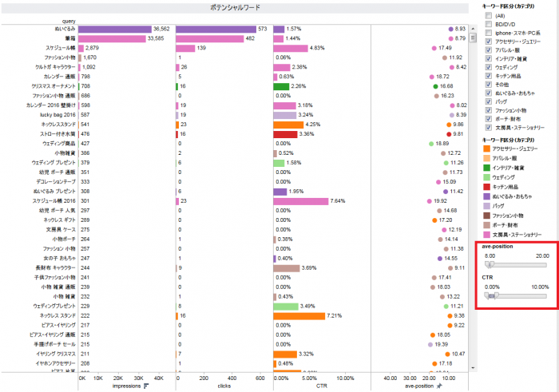Uncheck the ファッション小物 filter checkbox
Screen dimensions: 559x392
pos(489,110)
